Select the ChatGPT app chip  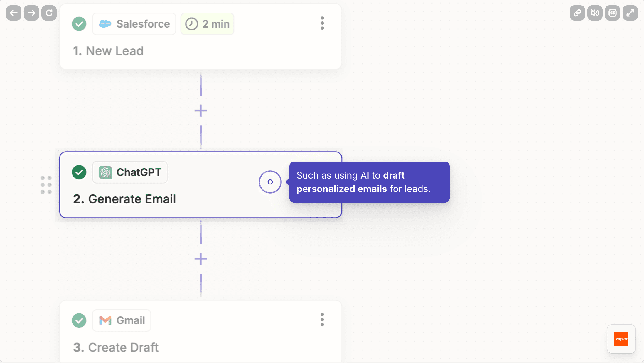coord(130,172)
